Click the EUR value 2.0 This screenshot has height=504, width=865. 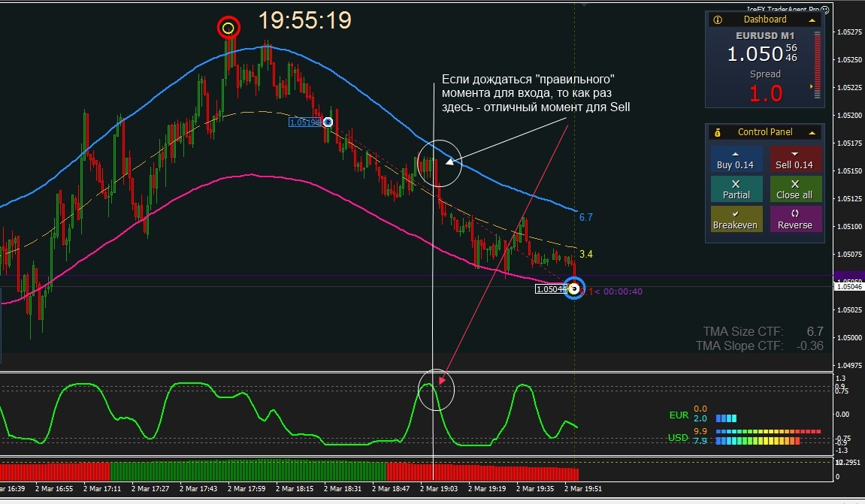pos(700,418)
